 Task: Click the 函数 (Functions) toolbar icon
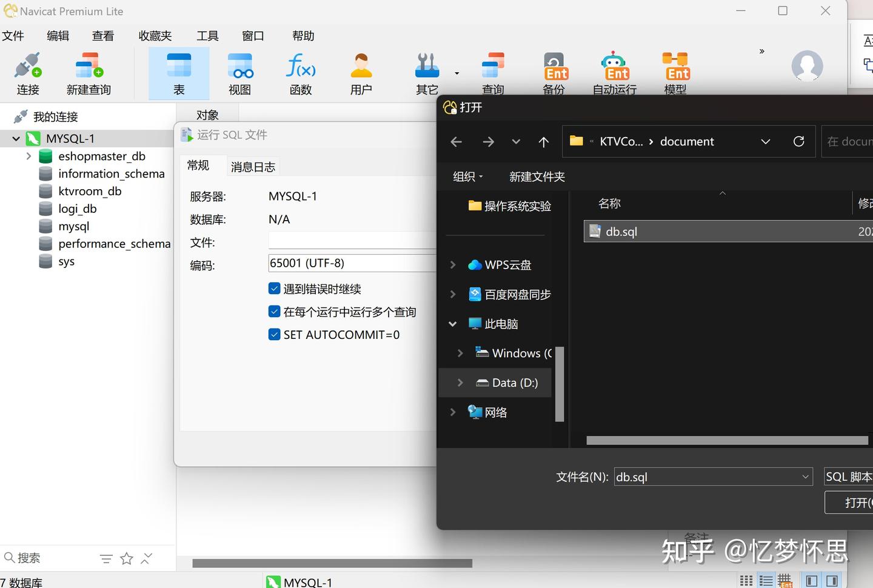[300, 73]
